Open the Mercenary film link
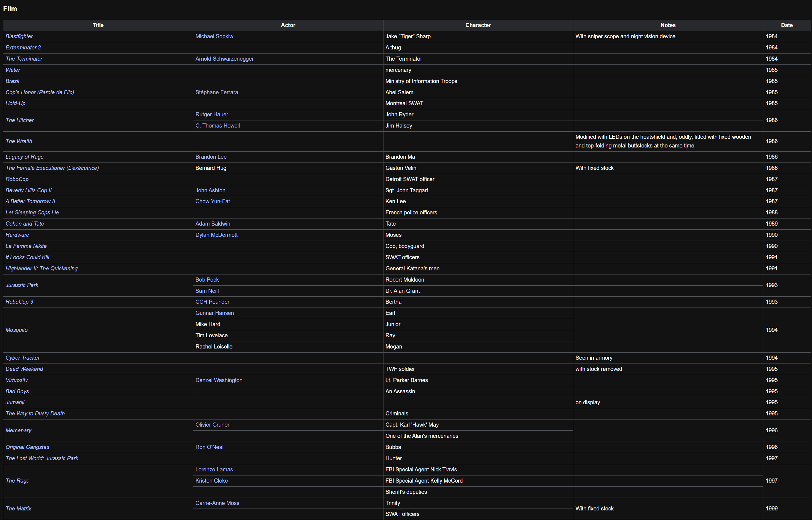The image size is (812, 520). (18, 430)
